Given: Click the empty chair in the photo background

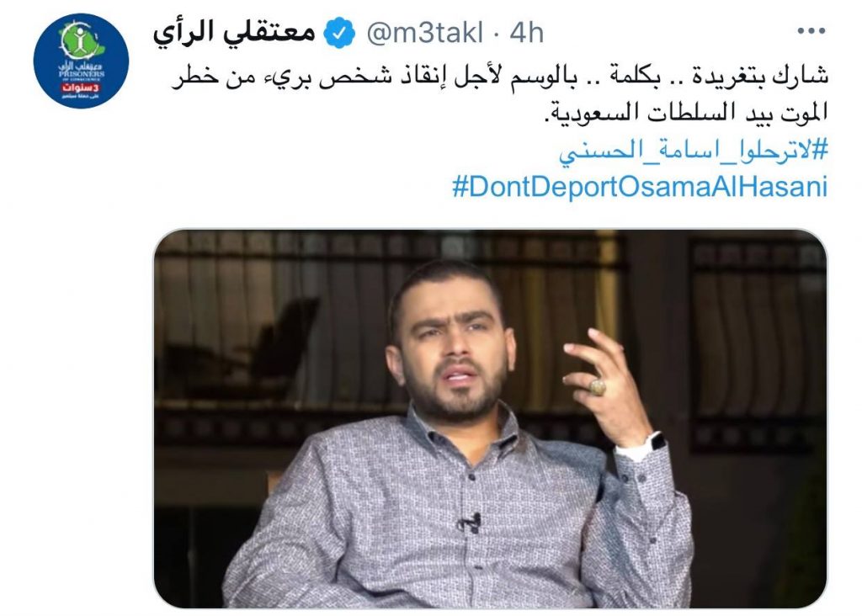Looking at the screenshot, I should tap(242, 349).
